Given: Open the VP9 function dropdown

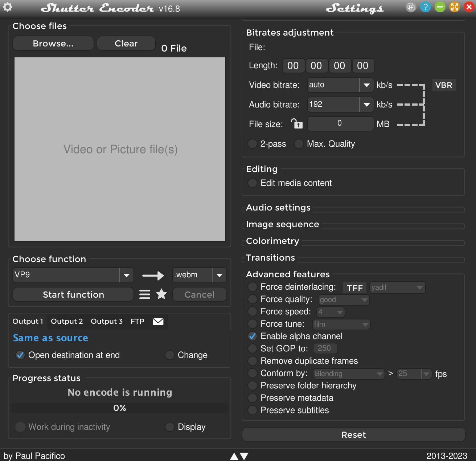Looking at the screenshot, I should click(x=126, y=275).
